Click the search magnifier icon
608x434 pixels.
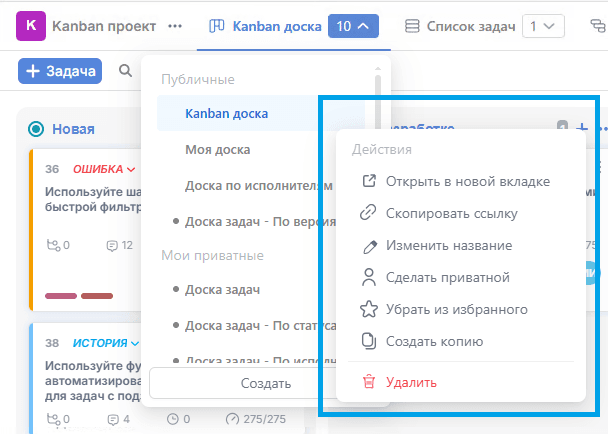pos(125,71)
